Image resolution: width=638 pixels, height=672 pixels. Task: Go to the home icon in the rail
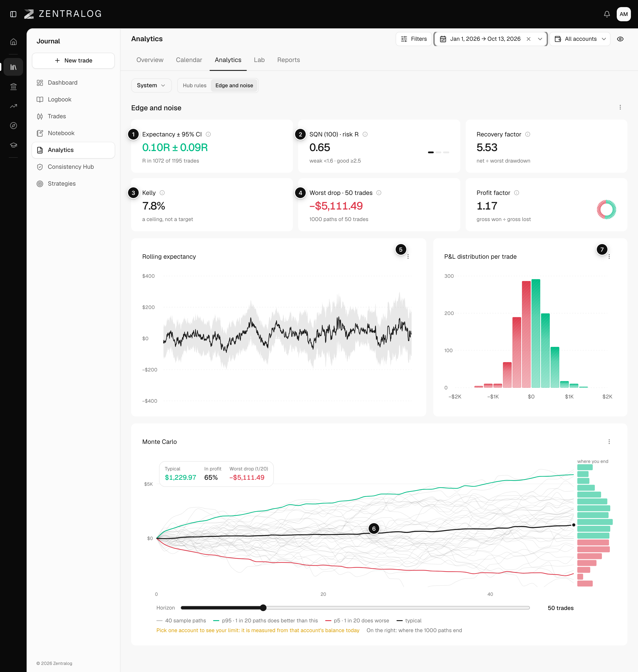[x=13, y=42]
